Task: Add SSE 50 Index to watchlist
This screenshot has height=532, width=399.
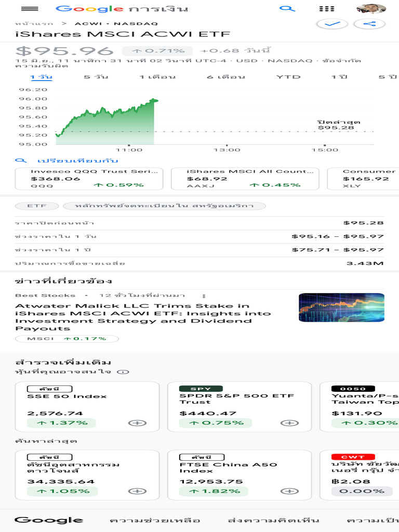Action: coord(137,423)
